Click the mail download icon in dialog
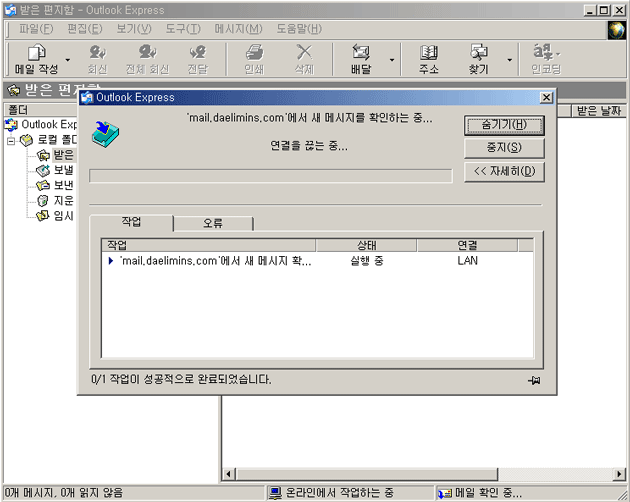Screen dimensions: 630x502 105,134
